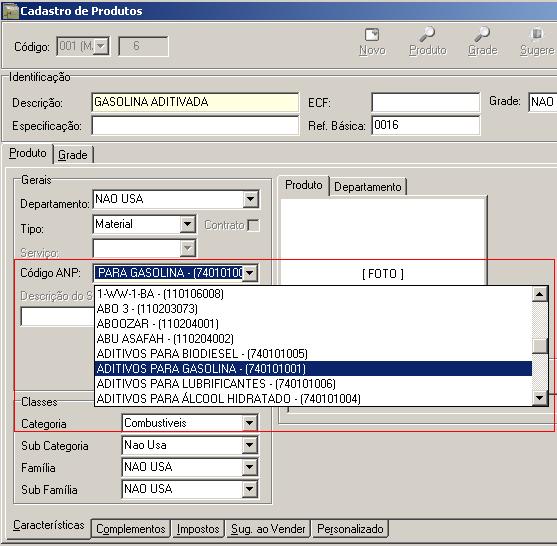Open the Personalizado tab
Viewport: 557px width, 546px height.
(x=350, y=529)
